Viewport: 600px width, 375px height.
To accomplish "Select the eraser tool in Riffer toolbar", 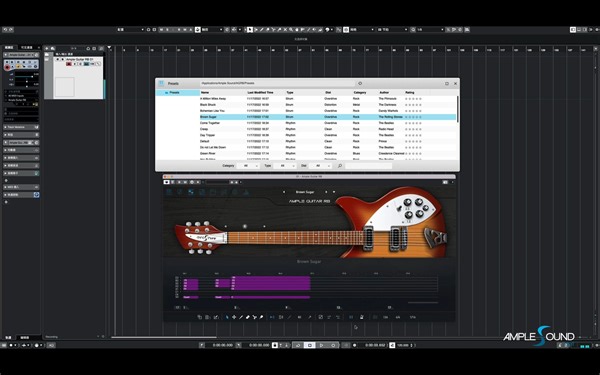I will click(248, 317).
